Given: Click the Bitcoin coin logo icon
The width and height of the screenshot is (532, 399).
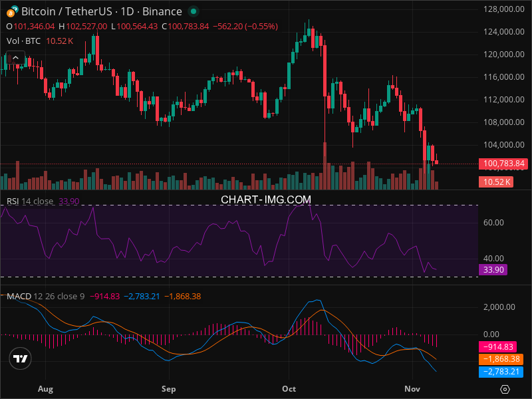Looking at the screenshot, I should click(x=12, y=11).
